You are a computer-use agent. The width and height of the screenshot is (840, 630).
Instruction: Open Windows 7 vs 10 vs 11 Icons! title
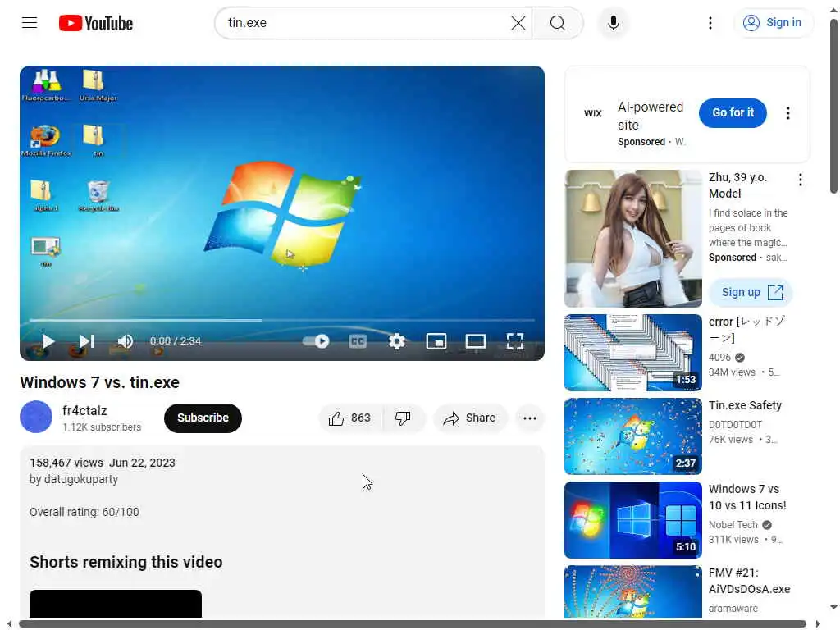[x=746, y=497]
